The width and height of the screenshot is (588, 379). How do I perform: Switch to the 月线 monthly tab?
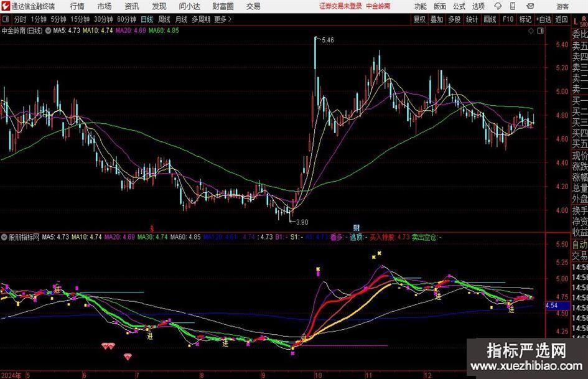pyautogui.click(x=182, y=19)
